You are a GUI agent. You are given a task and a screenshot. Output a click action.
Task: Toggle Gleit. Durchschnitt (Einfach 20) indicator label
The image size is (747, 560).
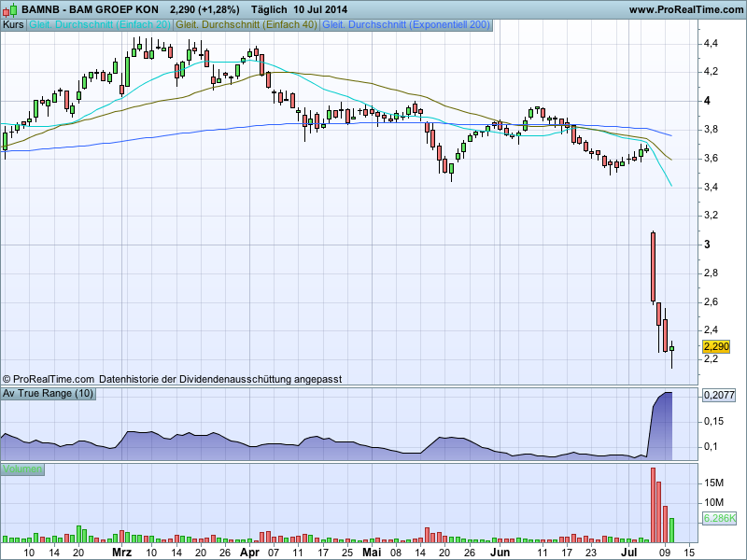(99, 25)
